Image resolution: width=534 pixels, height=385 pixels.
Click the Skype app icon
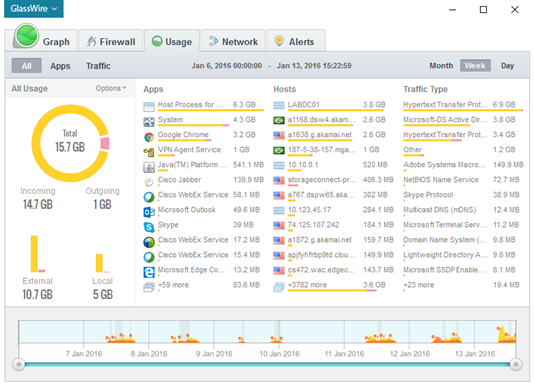click(x=149, y=227)
